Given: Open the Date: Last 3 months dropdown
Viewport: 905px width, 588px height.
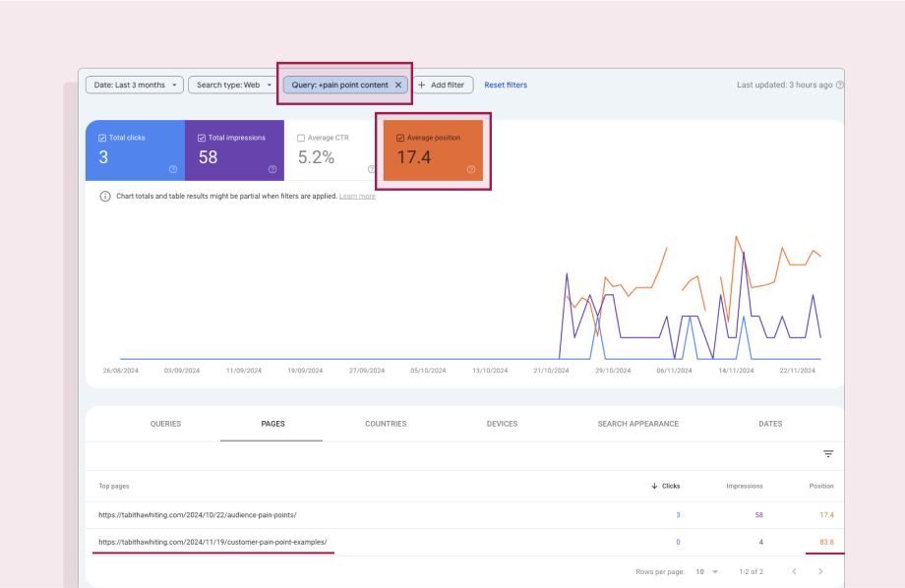Looking at the screenshot, I should 134,85.
